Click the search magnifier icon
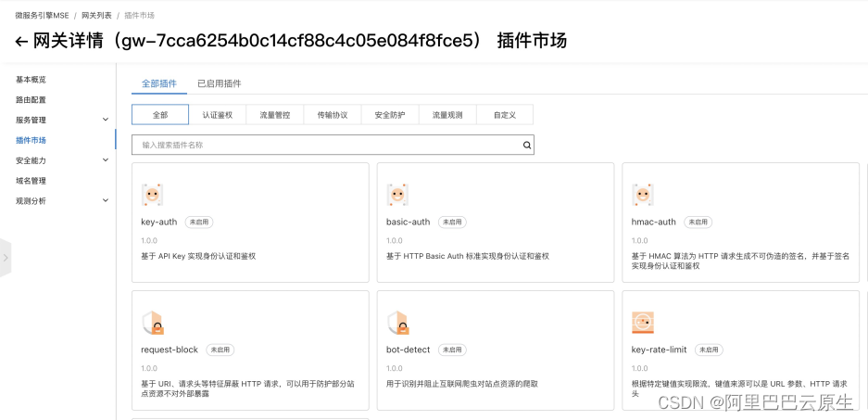This screenshot has width=868, height=420. tap(527, 146)
